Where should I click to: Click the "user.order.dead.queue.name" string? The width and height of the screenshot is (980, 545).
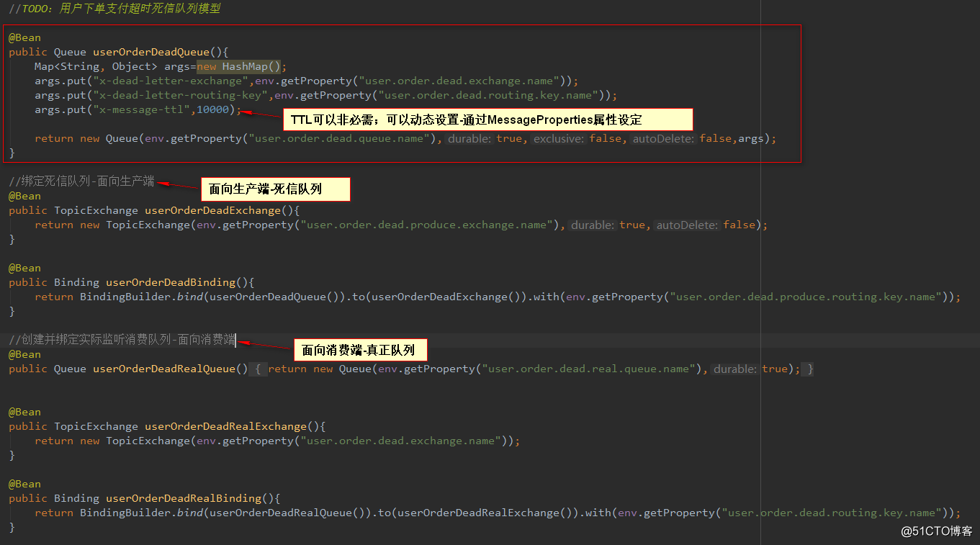tap(339, 138)
